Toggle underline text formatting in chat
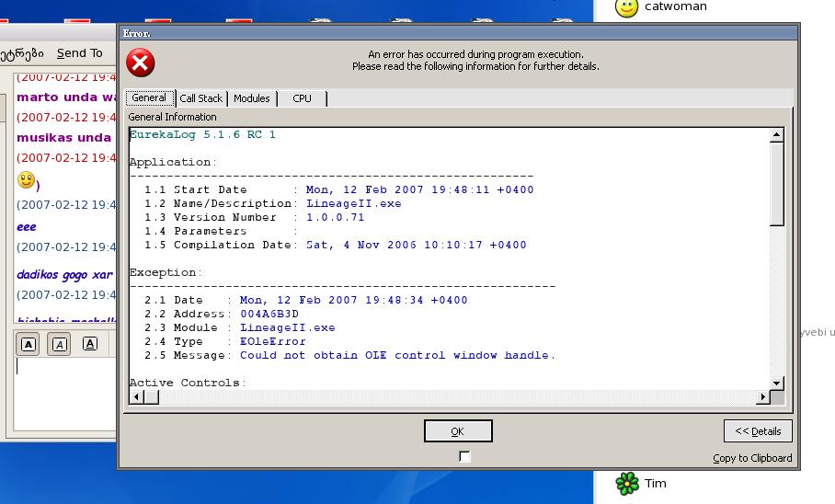The image size is (835, 504). click(89, 344)
